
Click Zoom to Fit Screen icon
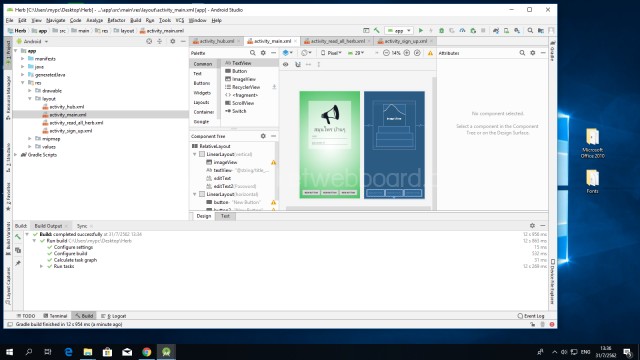click(417, 53)
